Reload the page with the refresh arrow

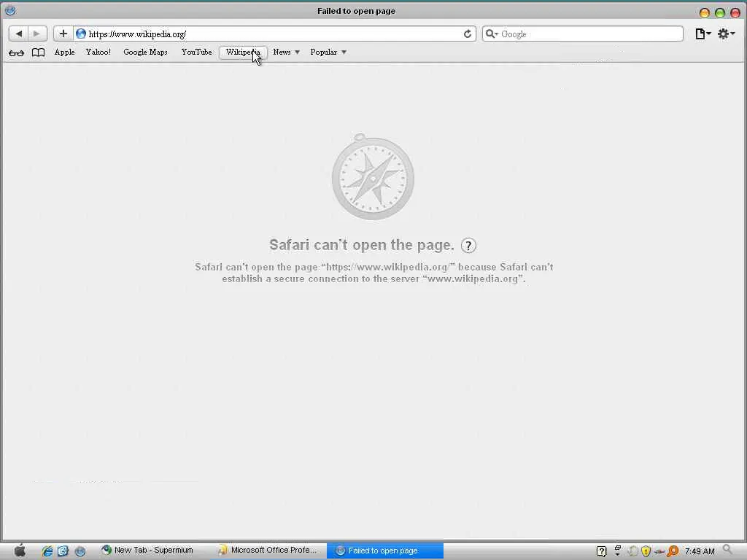point(468,34)
